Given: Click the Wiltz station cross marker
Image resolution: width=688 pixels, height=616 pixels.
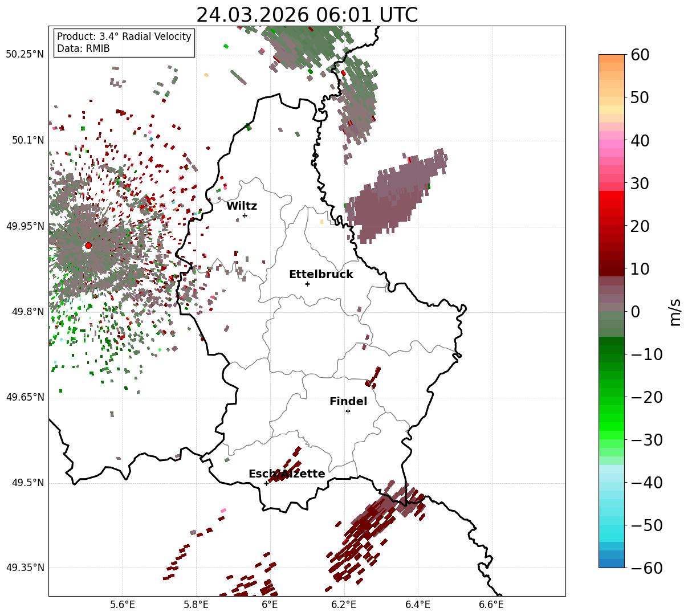Looking at the screenshot, I should [245, 215].
